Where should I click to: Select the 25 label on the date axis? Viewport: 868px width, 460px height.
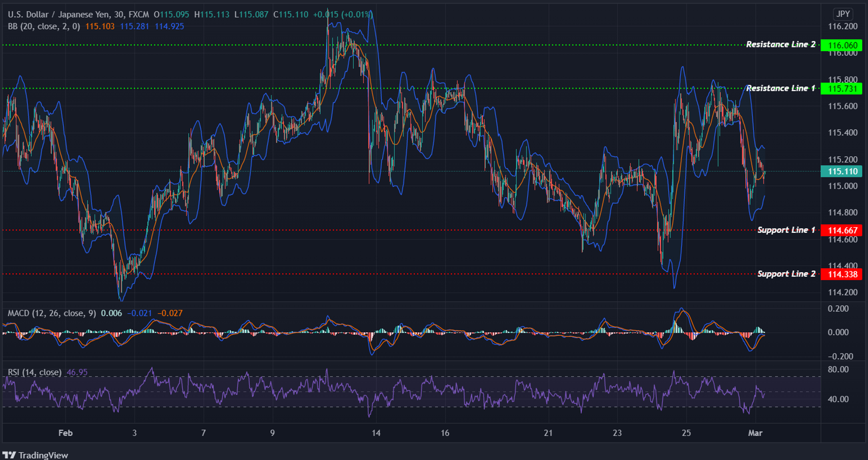686,433
